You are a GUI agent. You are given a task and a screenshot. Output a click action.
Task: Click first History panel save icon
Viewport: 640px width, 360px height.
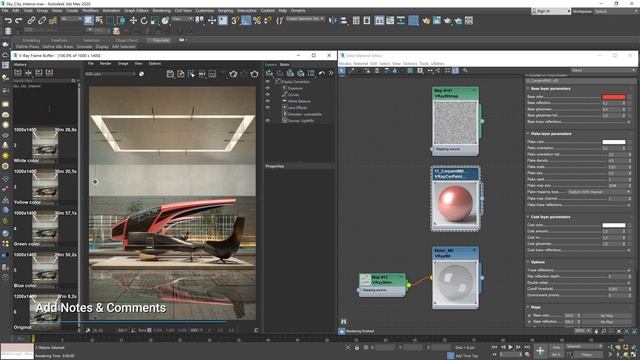click(x=18, y=72)
